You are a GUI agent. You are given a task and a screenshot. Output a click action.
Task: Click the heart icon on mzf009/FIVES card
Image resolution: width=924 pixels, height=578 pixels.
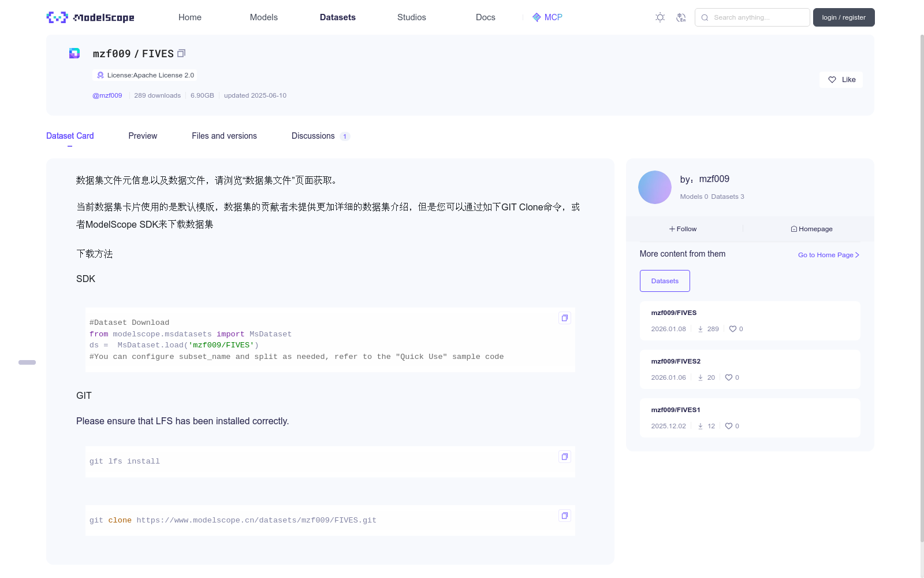click(733, 329)
